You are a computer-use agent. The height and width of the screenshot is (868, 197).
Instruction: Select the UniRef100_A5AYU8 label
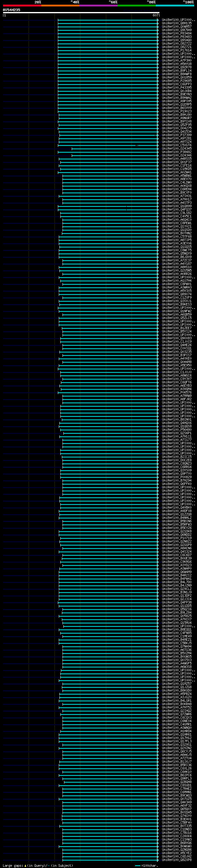[177, 64]
